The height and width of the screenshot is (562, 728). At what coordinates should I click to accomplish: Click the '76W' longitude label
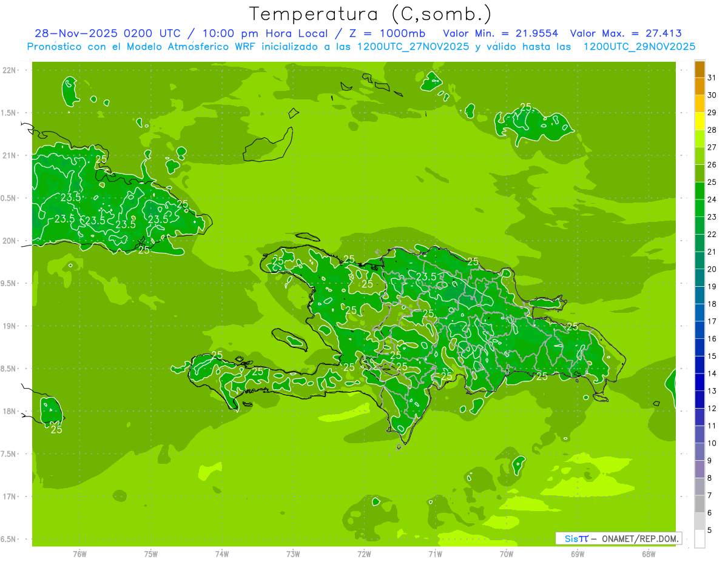pos(79,554)
